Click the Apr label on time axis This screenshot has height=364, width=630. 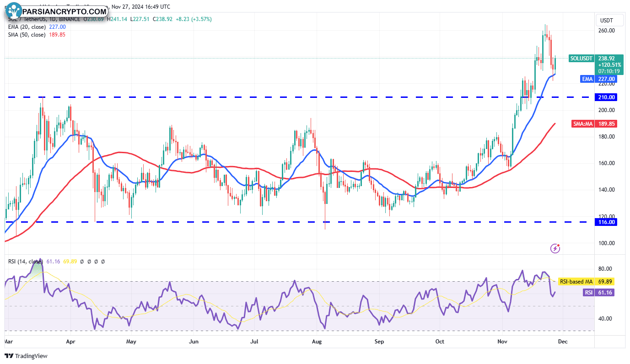coord(70,342)
